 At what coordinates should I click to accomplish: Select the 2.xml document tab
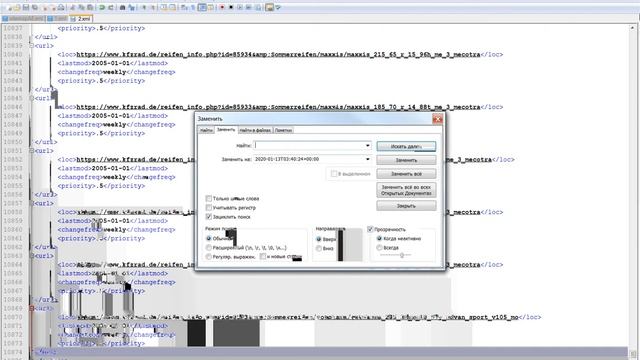[x=81, y=19]
